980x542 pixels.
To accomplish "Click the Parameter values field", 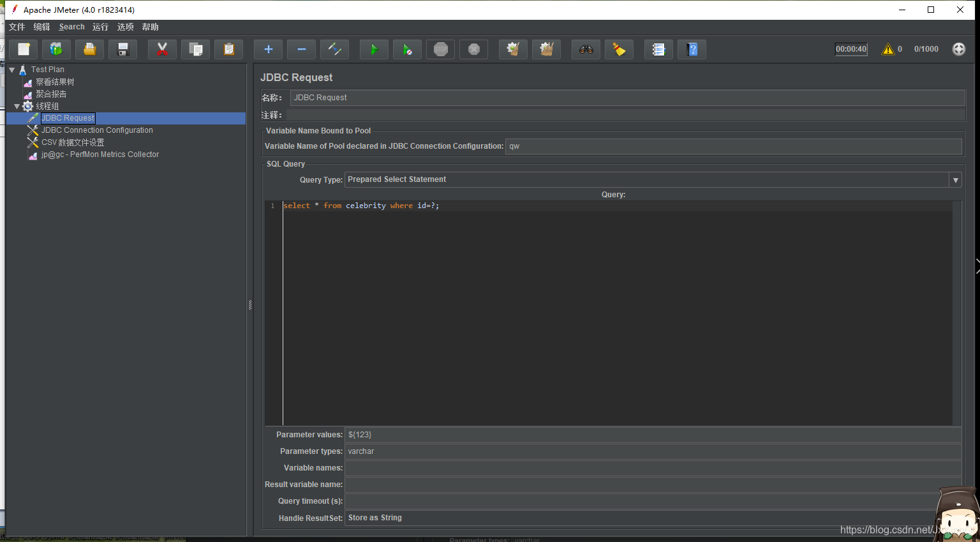I will click(x=653, y=435).
